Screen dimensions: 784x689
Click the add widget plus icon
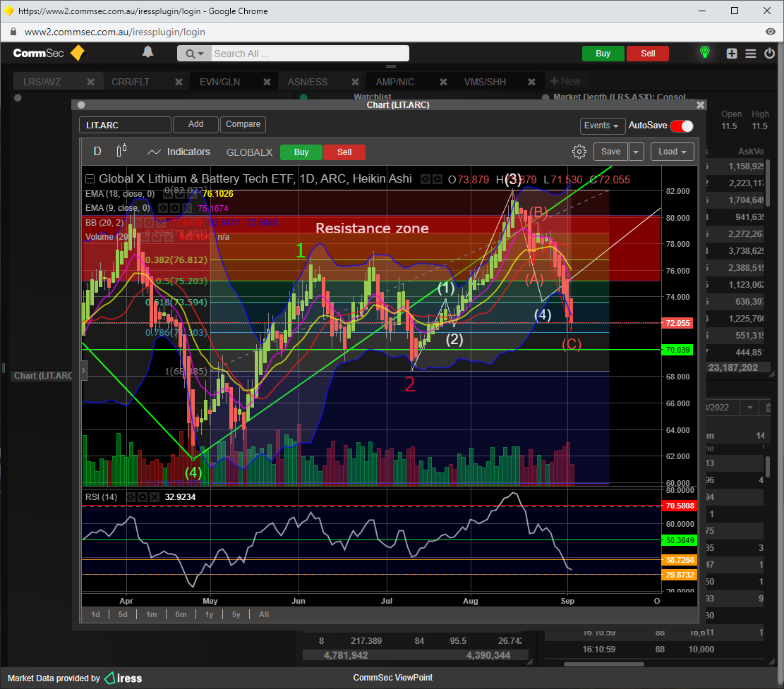732,54
